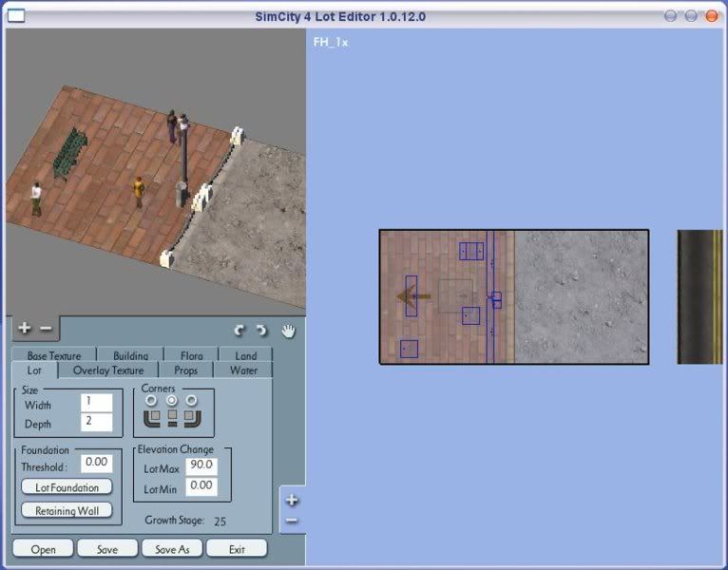Click the Depth input field
Viewport: 728px width, 570px height.
(97, 422)
